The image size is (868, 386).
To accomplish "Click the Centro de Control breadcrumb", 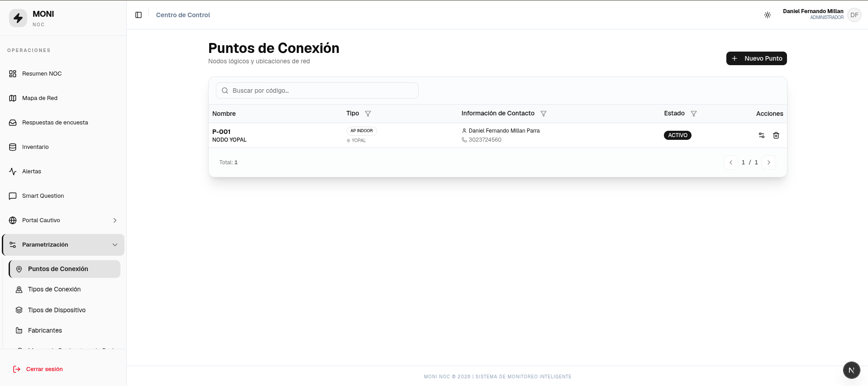I will click(183, 15).
